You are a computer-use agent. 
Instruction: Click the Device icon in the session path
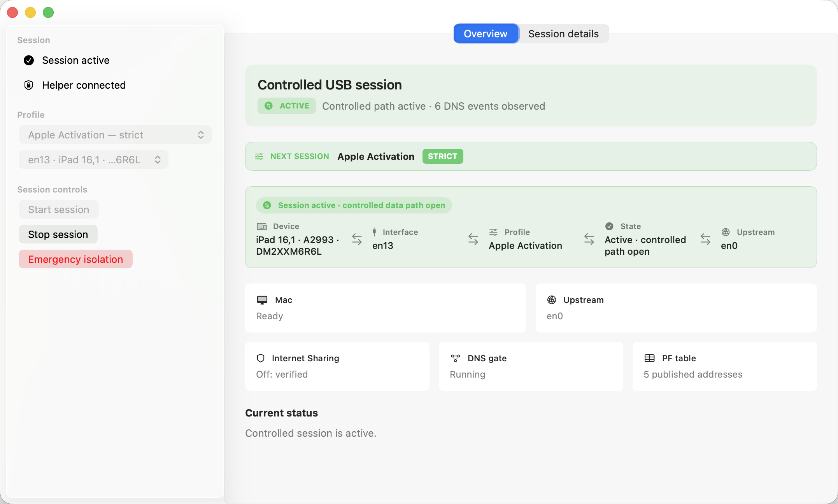pyautogui.click(x=262, y=226)
